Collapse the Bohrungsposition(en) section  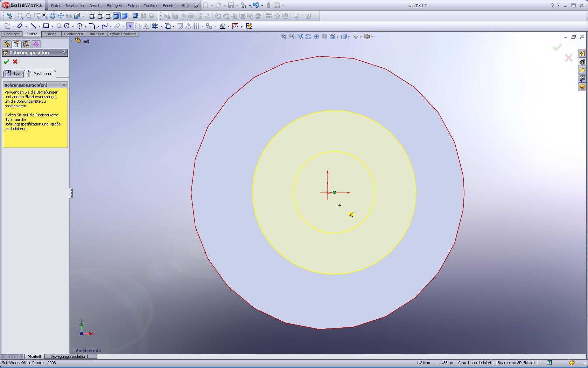[64, 85]
